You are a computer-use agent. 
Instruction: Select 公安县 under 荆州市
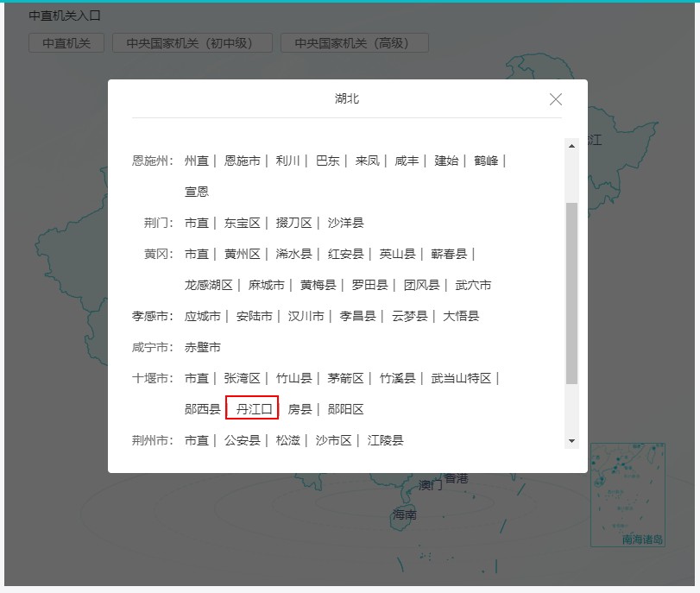[242, 440]
